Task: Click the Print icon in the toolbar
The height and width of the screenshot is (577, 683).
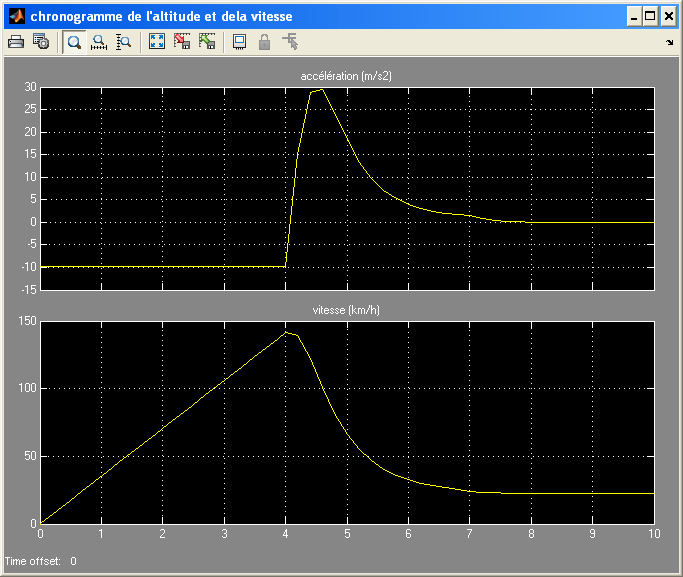Action: point(16,42)
